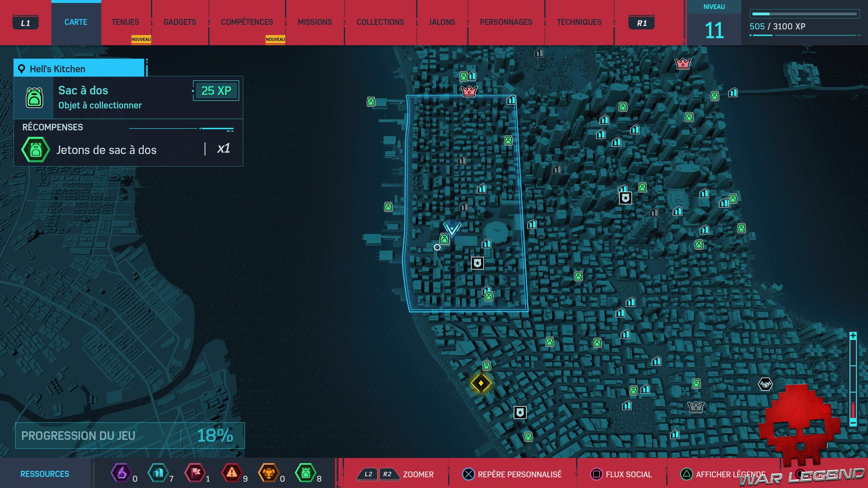Open the Tenues tab
The height and width of the screenshot is (488, 868).
[x=125, y=22]
